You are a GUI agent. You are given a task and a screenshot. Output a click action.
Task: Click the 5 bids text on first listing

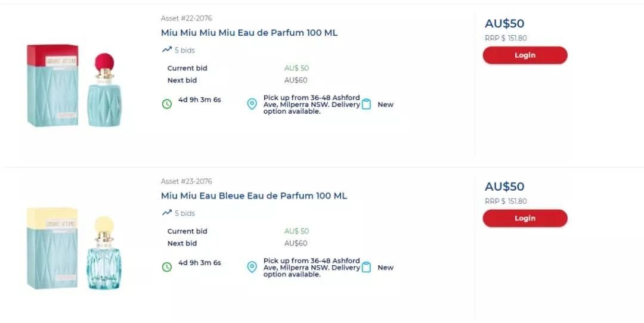185,50
